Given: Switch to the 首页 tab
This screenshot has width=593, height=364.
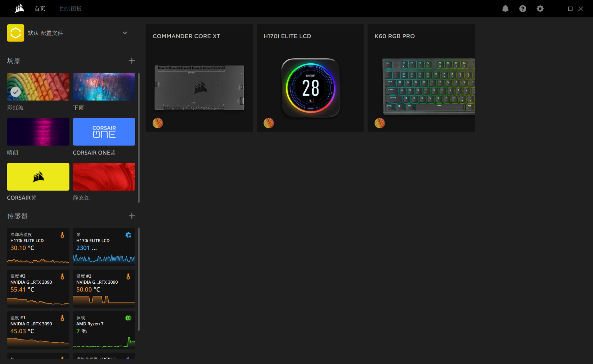Looking at the screenshot, I should 40,9.
